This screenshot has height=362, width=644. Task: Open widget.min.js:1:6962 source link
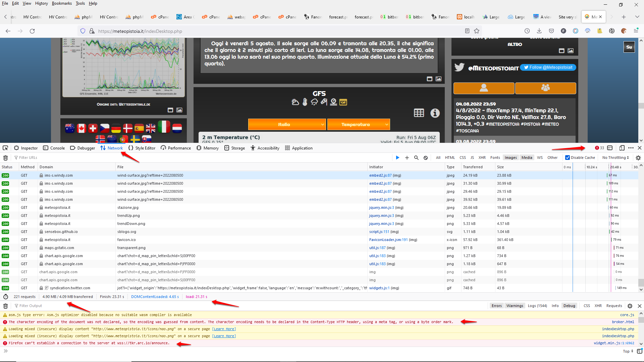tap(614, 343)
